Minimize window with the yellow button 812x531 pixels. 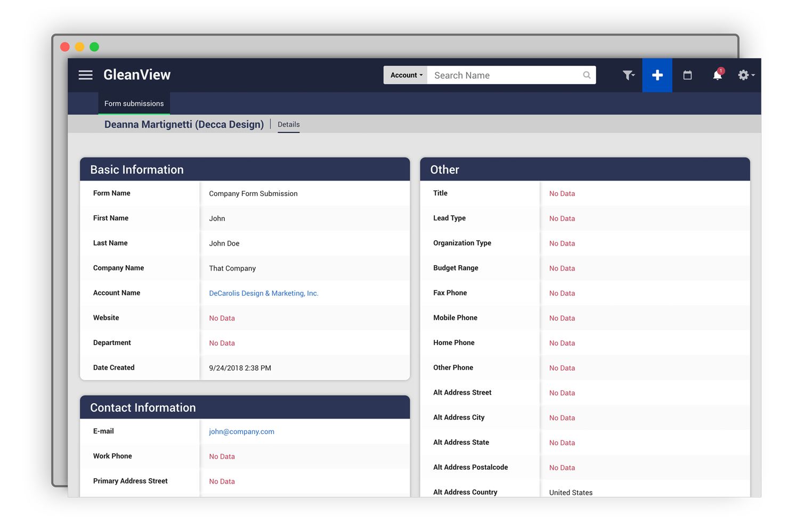(79, 47)
